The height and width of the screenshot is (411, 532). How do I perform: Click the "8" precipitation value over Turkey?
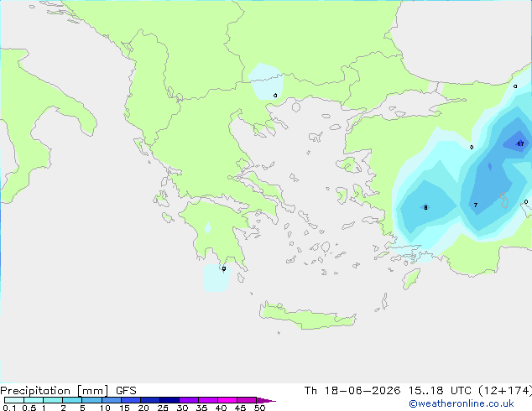[x=425, y=207]
